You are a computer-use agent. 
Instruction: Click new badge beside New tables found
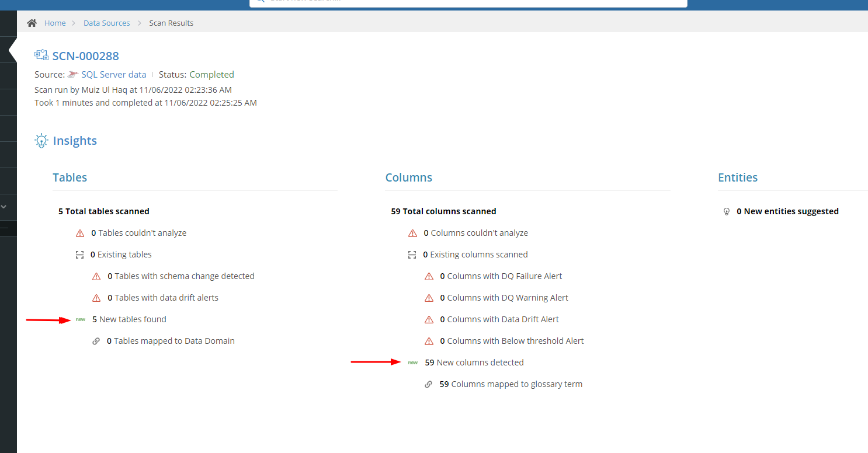point(81,319)
